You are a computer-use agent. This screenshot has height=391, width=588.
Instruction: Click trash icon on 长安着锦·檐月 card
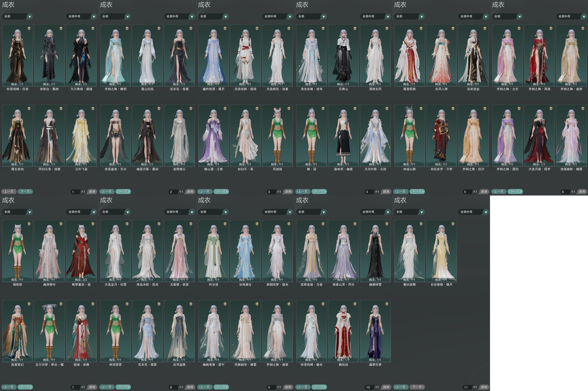[x=453, y=224]
